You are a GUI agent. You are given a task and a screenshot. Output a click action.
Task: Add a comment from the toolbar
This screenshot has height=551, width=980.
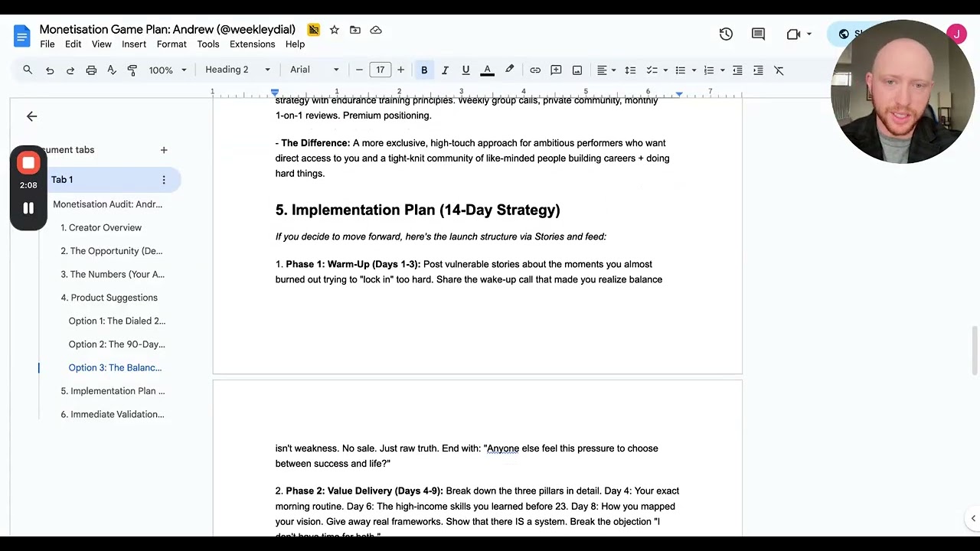(x=557, y=70)
